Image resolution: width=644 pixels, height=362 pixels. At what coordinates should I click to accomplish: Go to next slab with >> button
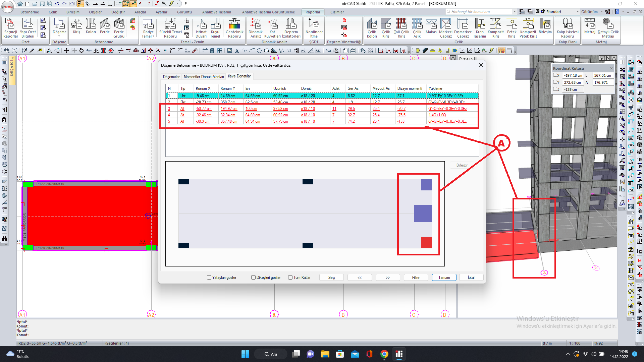click(388, 278)
